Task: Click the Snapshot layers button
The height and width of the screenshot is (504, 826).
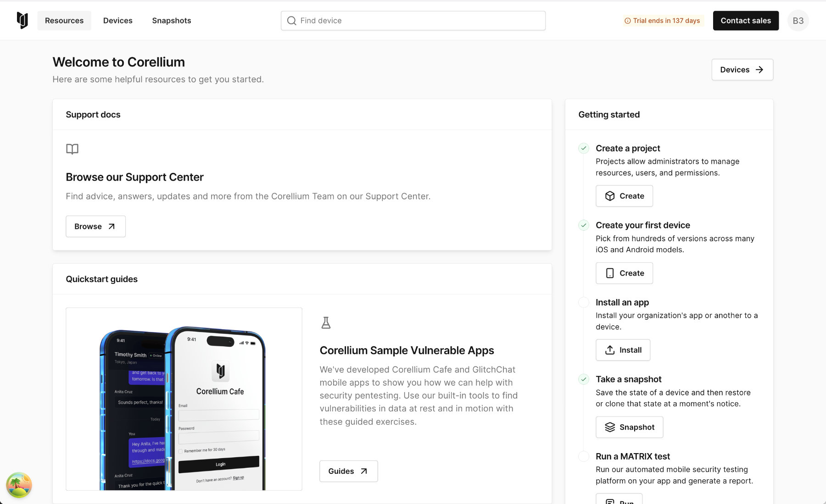Action: pyautogui.click(x=629, y=427)
